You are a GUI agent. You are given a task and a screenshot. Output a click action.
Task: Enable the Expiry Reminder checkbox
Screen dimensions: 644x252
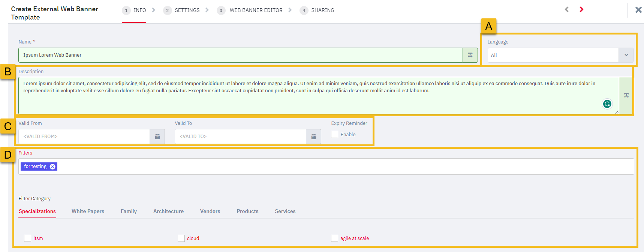coord(335,134)
